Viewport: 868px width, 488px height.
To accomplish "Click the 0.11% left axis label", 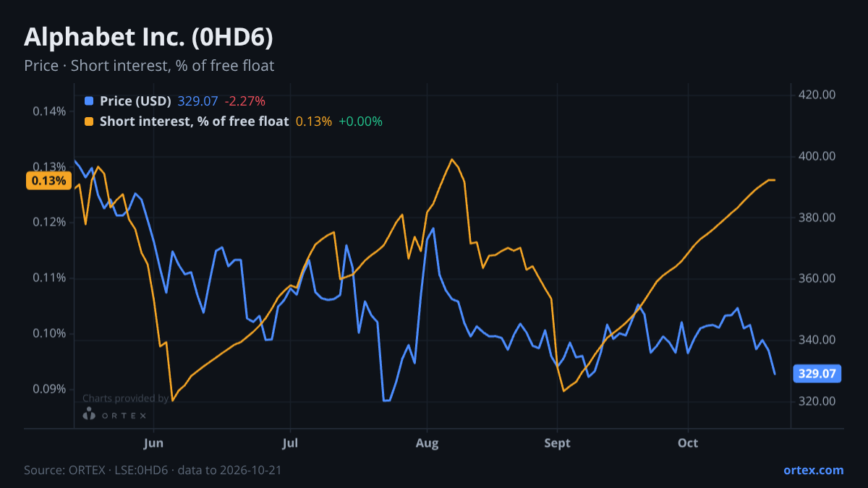I will point(50,278).
